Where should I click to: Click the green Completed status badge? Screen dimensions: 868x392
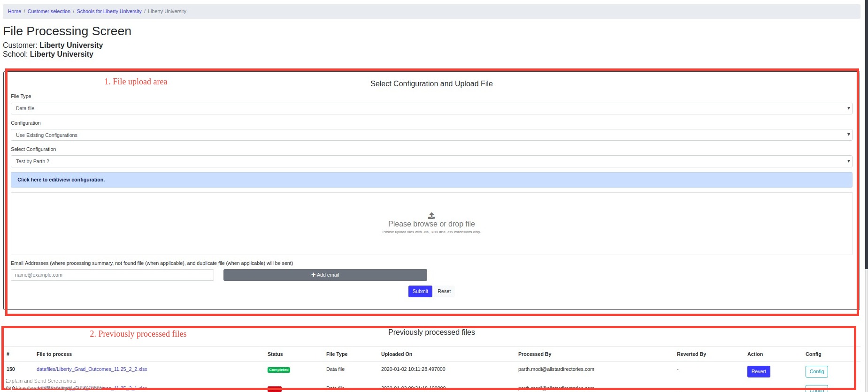[x=279, y=370]
